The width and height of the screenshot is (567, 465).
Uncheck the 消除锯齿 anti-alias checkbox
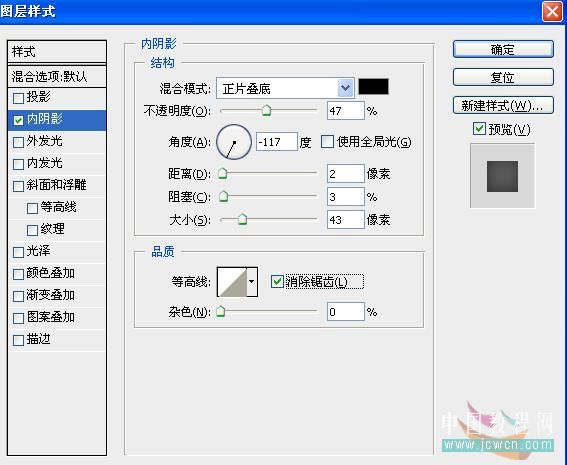277,282
